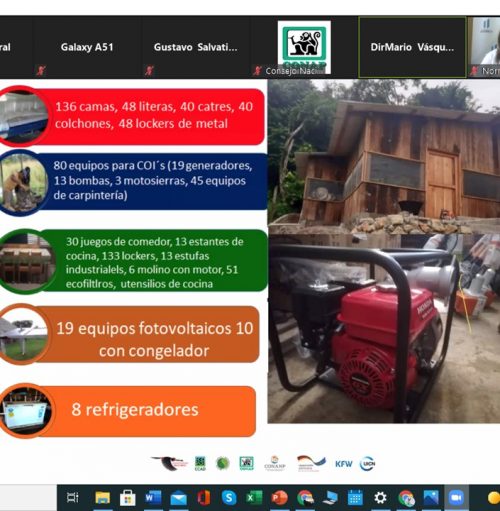500x511 pixels.
Task: Select the Galaxy A51 participant tile
Action: click(87, 47)
